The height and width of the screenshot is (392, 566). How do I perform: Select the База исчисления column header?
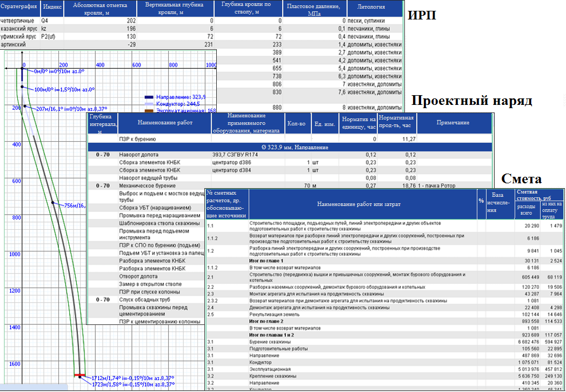click(500, 204)
